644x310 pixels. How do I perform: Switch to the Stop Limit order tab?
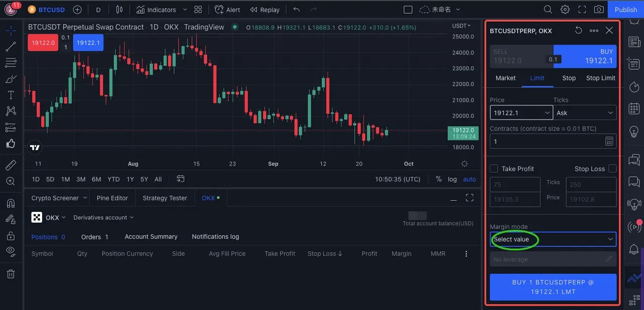coord(600,78)
